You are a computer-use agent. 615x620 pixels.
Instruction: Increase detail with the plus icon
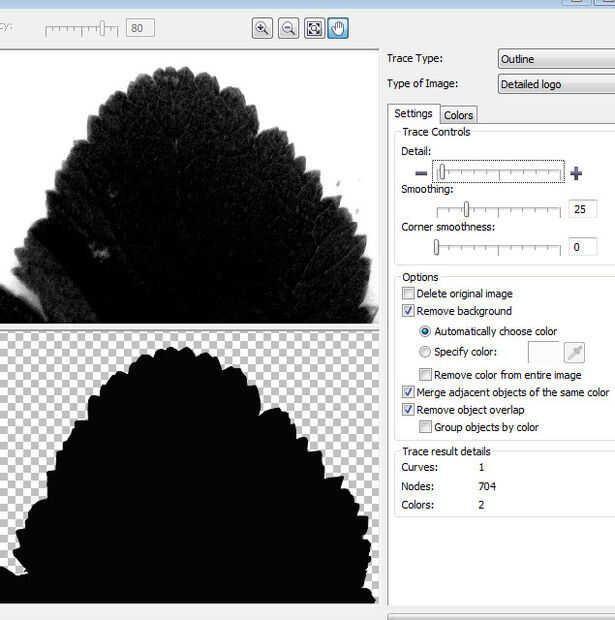(x=576, y=173)
